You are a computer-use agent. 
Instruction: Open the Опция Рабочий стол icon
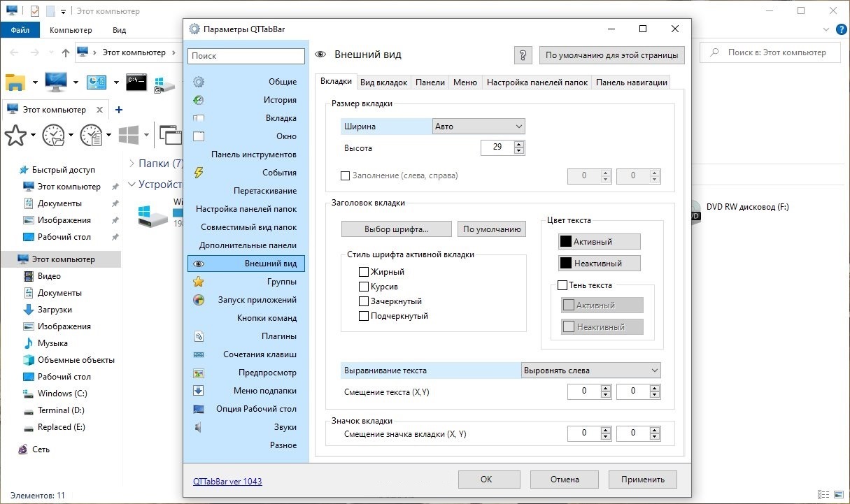199,409
